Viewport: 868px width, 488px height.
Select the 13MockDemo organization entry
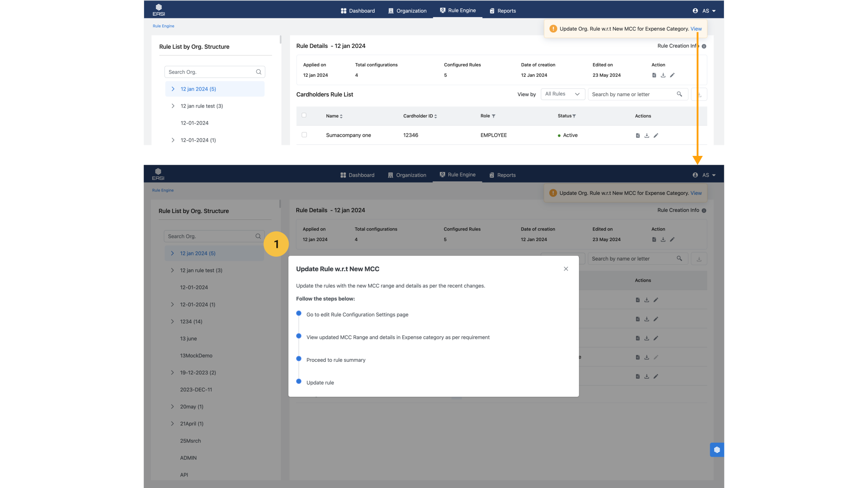196,356
